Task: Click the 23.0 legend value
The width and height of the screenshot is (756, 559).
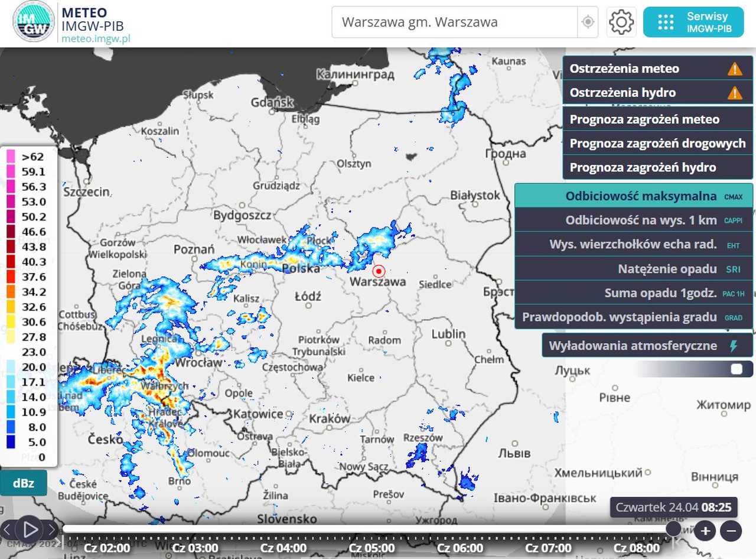Action: (34, 352)
